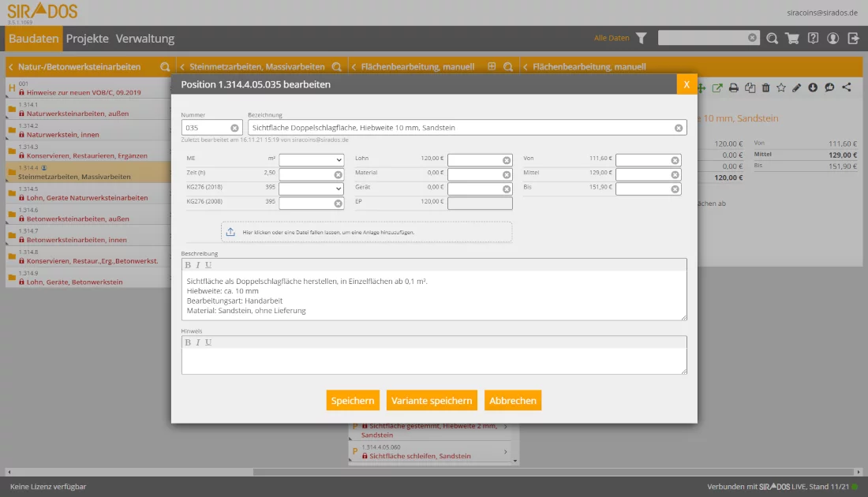Click the Speichern button

[353, 401]
